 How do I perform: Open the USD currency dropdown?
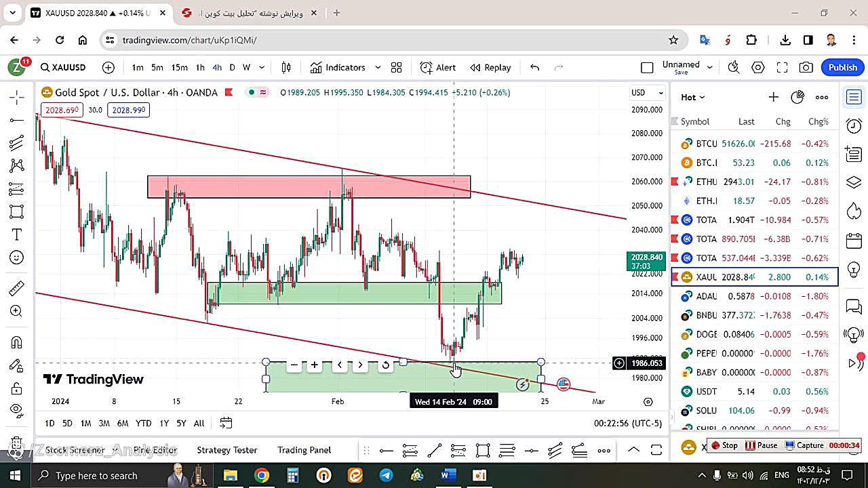tap(648, 92)
